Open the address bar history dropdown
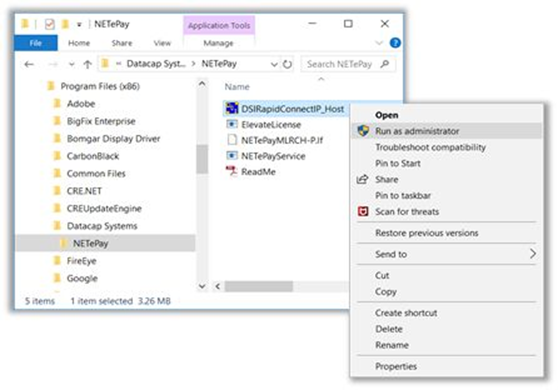The image size is (558, 390). (274, 64)
